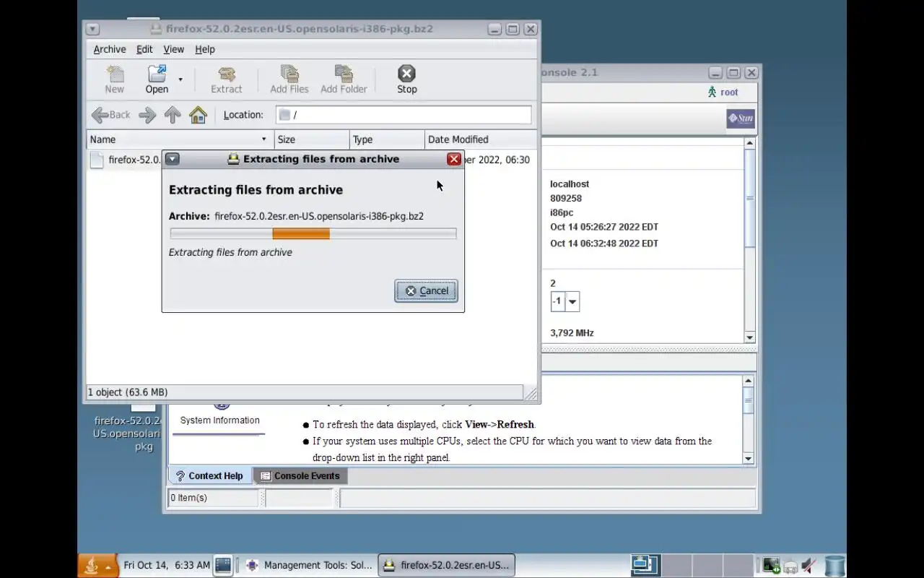Click the 3,792 MHz value in console
The image size is (924, 578).
tap(572, 333)
